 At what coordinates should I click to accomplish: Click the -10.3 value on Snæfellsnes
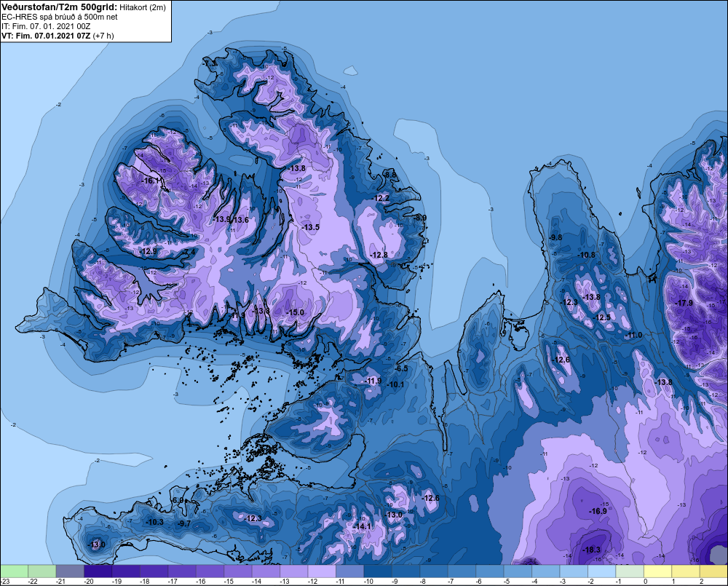(x=154, y=522)
